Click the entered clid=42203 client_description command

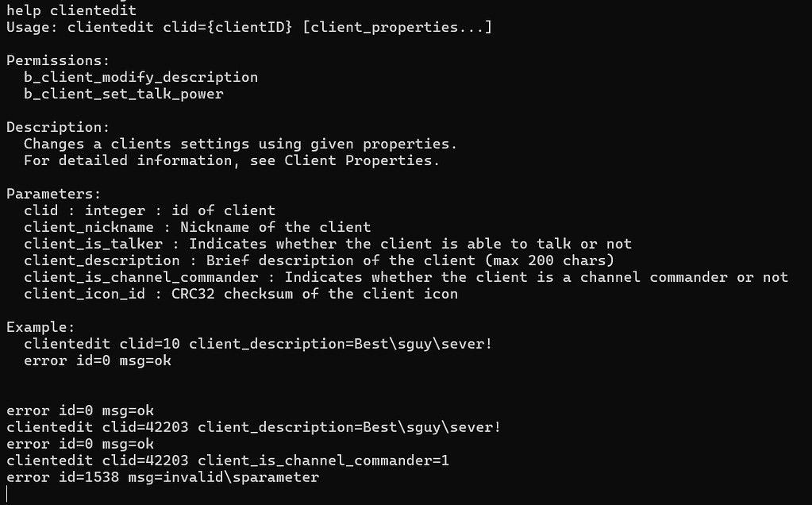click(253, 427)
